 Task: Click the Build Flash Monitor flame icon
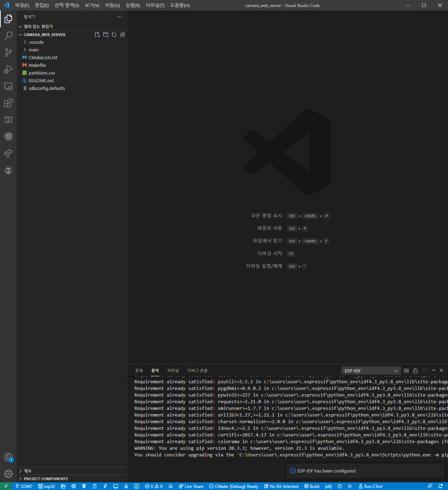[x=126, y=486]
